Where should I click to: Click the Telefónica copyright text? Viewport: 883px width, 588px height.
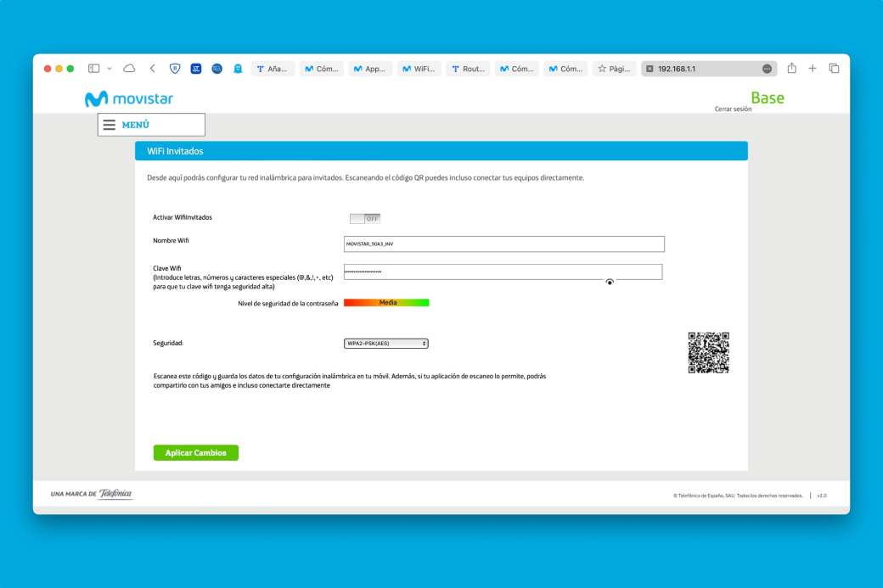[738, 496]
